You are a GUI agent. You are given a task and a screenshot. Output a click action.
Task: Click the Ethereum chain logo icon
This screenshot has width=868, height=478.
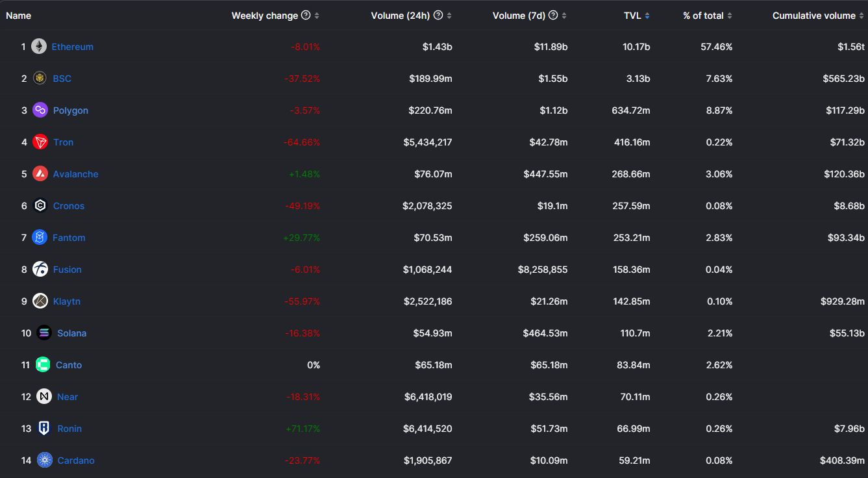click(x=39, y=47)
